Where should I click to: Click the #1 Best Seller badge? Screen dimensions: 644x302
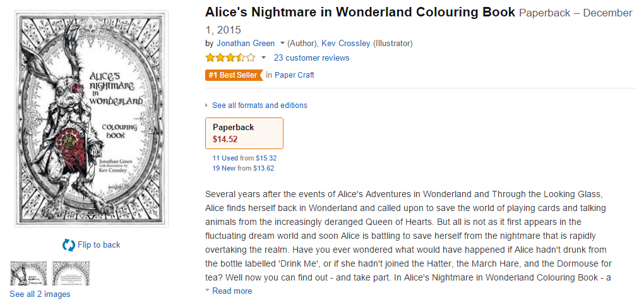click(x=234, y=75)
